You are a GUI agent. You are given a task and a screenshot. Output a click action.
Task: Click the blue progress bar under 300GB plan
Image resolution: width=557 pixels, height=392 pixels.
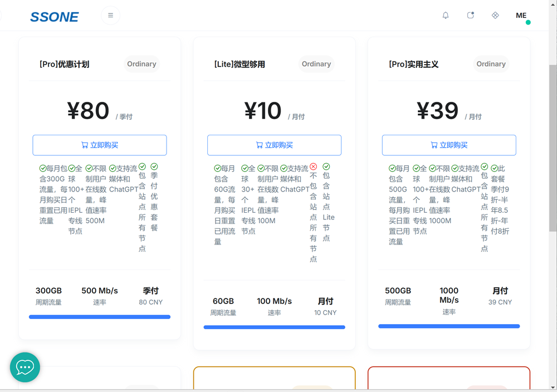point(100,317)
